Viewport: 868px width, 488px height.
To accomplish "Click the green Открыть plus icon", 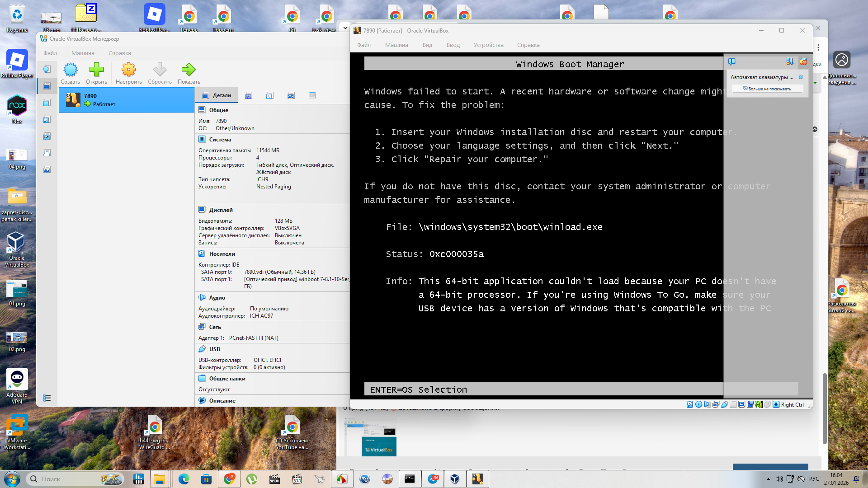I will [x=96, y=70].
